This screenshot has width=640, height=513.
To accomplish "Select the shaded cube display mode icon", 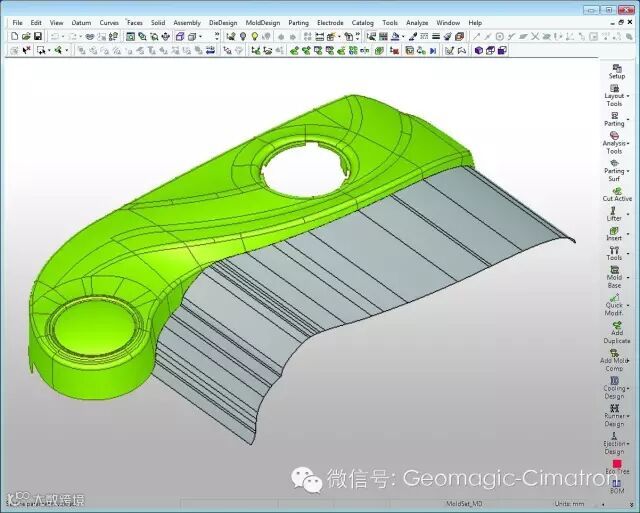I will [x=180, y=37].
